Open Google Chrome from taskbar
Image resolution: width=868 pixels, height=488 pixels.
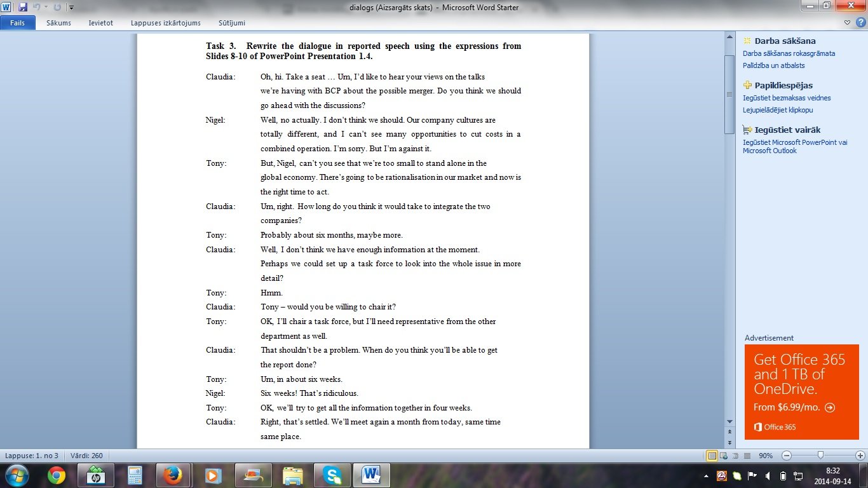(x=57, y=475)
